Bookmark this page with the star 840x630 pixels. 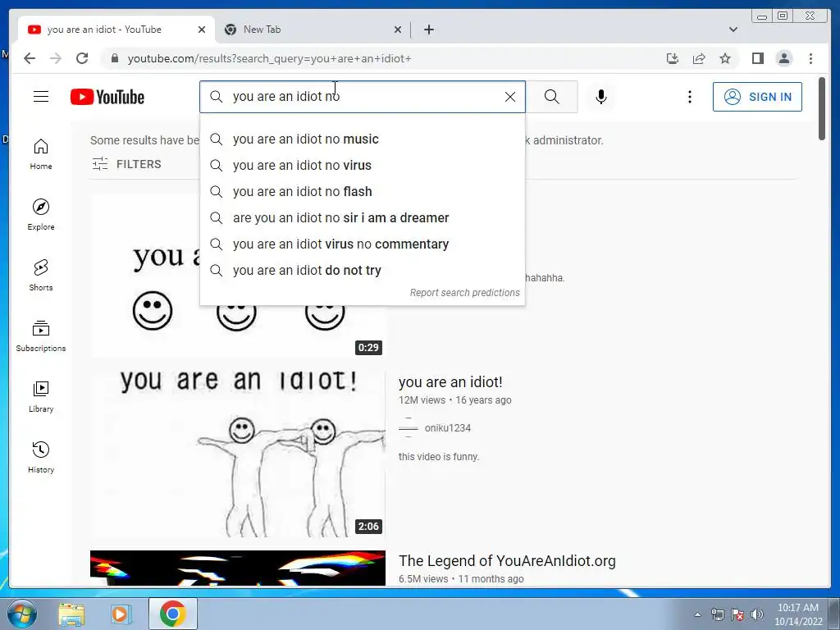coord(725,58)
